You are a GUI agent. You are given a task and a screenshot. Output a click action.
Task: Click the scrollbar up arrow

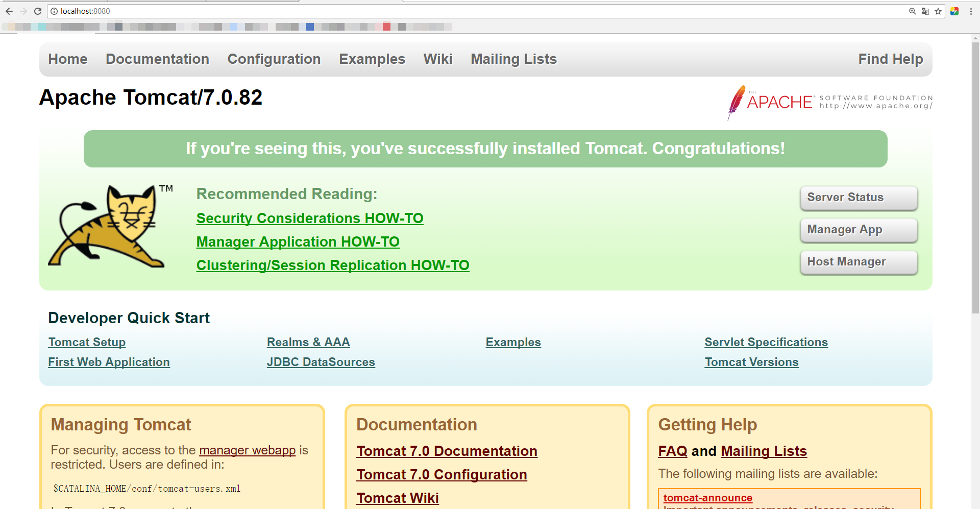point(975,38)
